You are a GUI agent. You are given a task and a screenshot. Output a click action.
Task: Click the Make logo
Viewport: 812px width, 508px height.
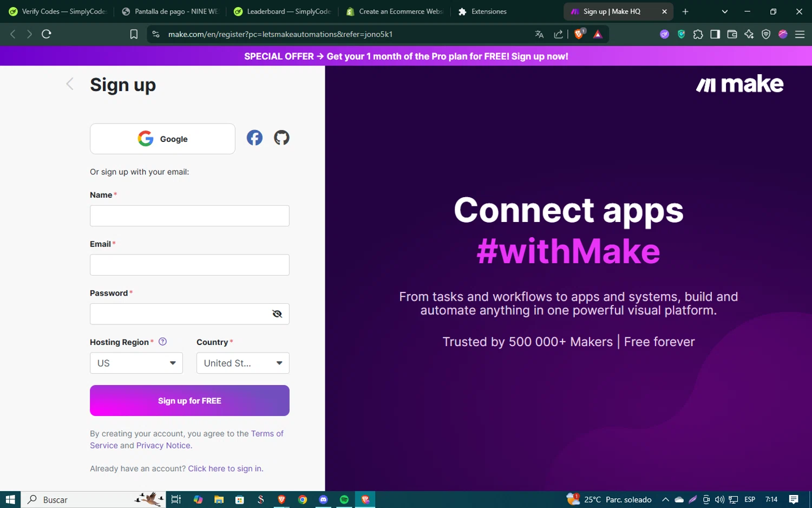tap(739, 84)
